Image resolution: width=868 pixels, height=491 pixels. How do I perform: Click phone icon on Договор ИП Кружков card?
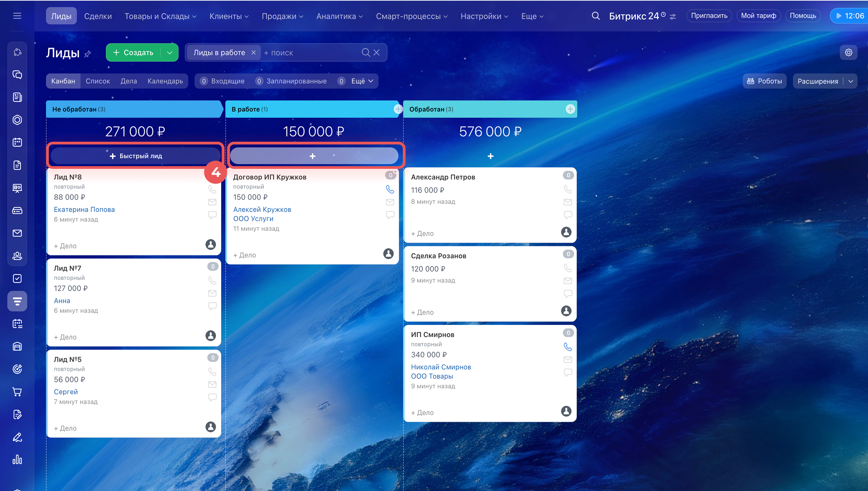(390, 189)
